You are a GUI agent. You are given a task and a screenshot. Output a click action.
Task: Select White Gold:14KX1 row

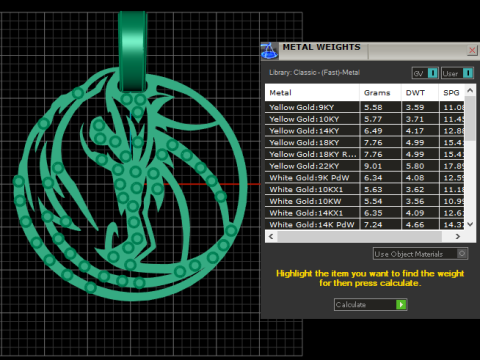click(x=364, y=213)
